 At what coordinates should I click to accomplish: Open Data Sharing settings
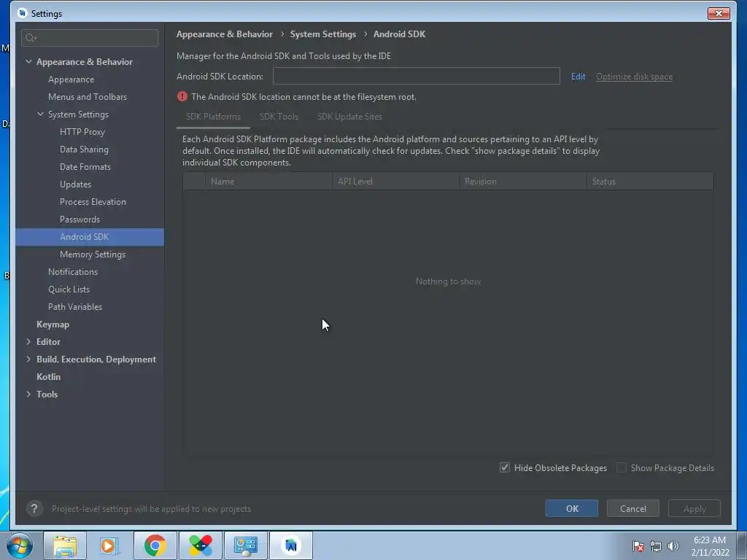pyautogui.click(x=84, y=149)
